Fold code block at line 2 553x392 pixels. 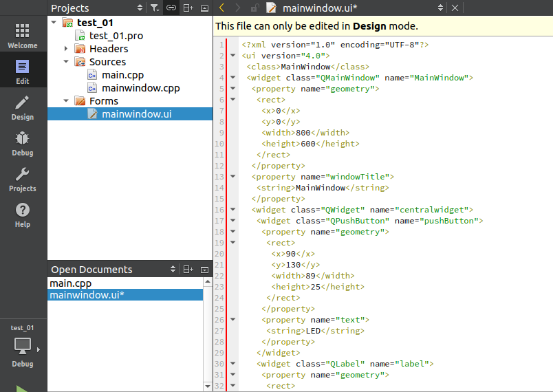coord(232,55)
